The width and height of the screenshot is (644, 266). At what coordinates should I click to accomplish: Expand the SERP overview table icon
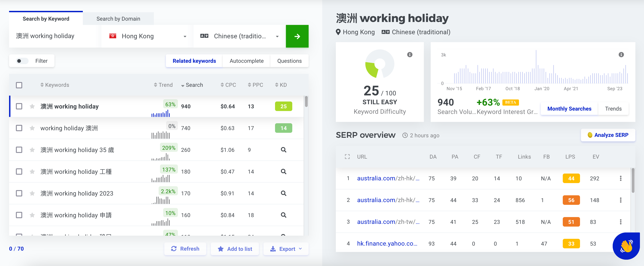347,157
